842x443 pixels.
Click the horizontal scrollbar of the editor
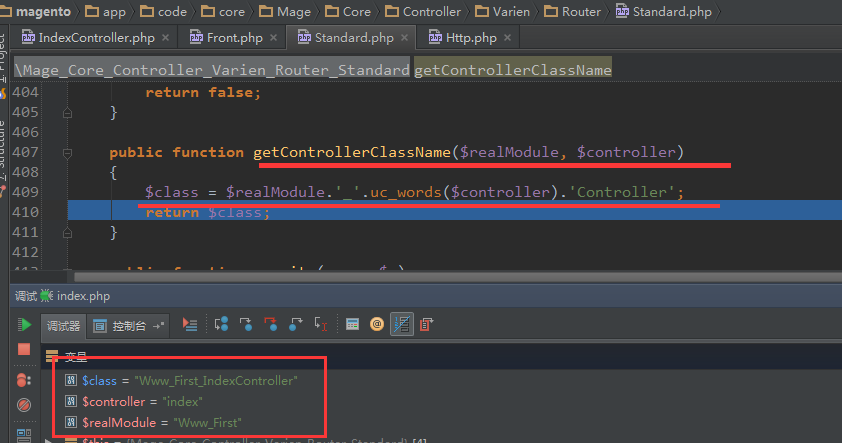[456, 277]
